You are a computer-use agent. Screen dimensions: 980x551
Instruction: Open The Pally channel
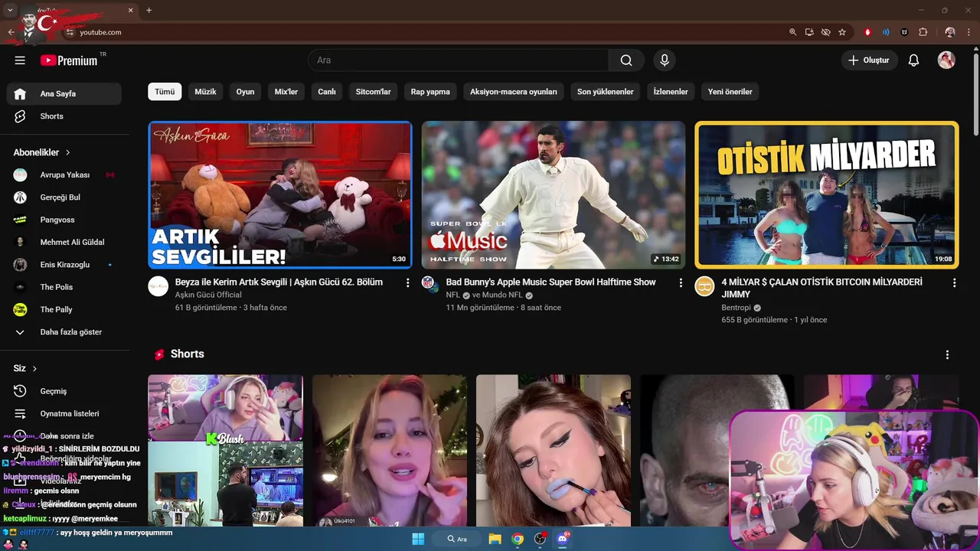64,309
